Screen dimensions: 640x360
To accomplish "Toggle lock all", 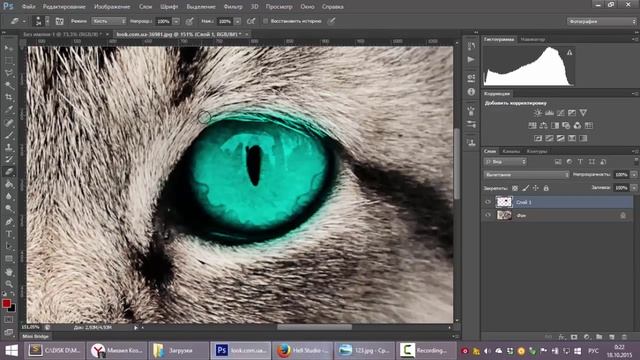I will 546,188.
